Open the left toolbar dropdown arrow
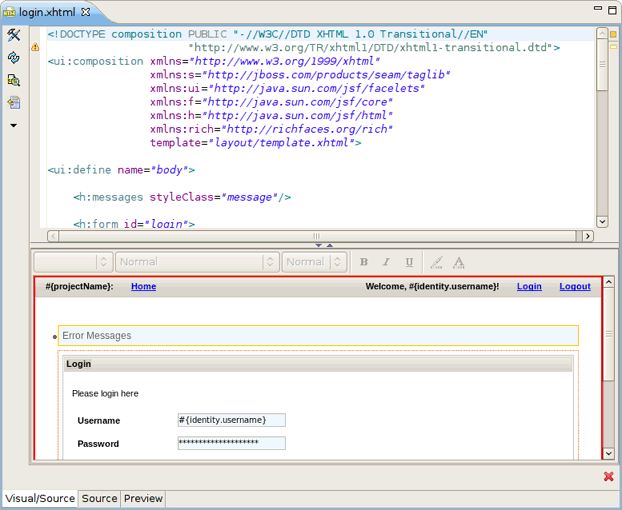The image size is (622, 510). pyautogui.click(x=13, y=125)
